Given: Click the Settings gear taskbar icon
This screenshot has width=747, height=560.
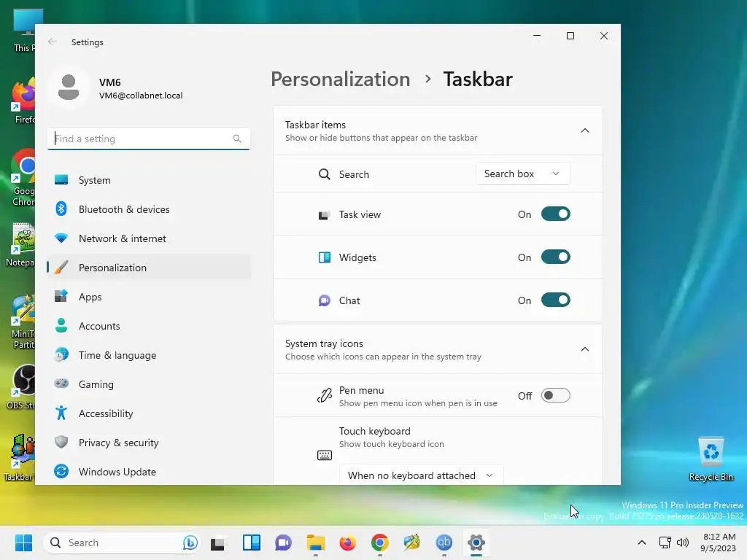Looking at the screenshot, I should [476, 542].
